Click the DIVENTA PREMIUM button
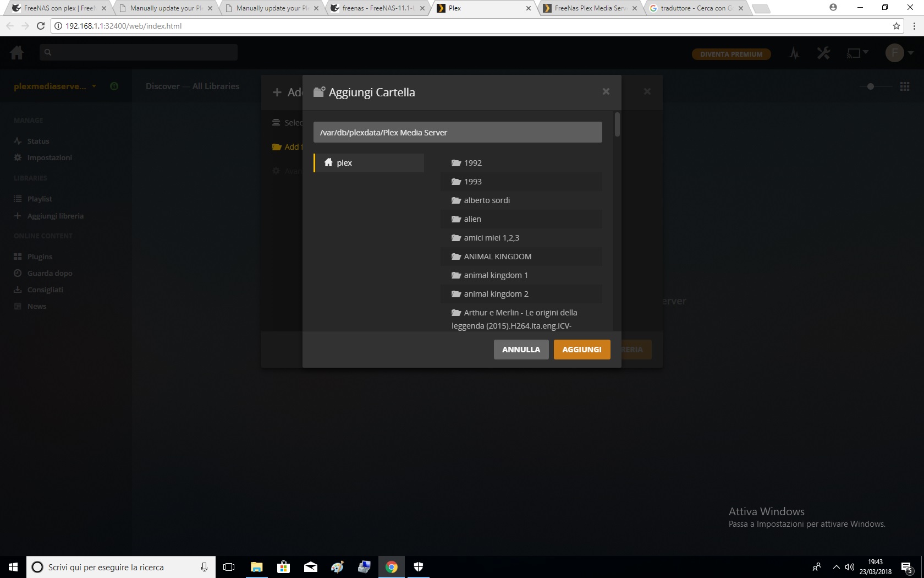This screenshot has height=578, width=924. 731,54
